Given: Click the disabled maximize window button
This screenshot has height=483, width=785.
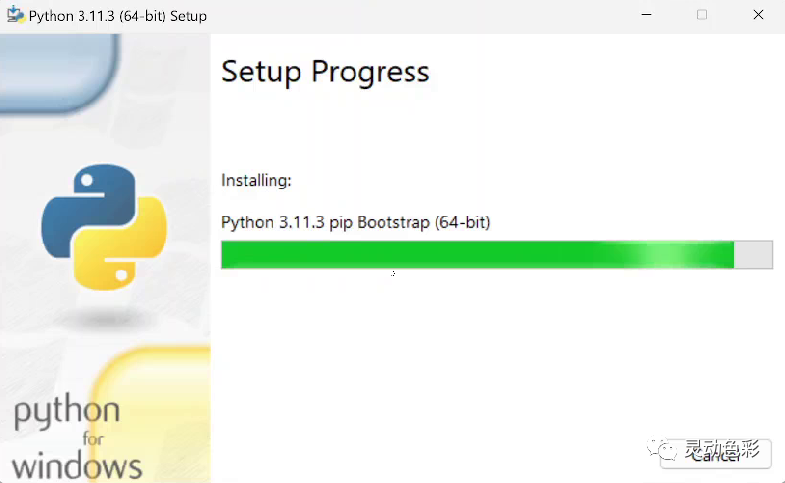Looking at the screenshot, I should [702, 15].
